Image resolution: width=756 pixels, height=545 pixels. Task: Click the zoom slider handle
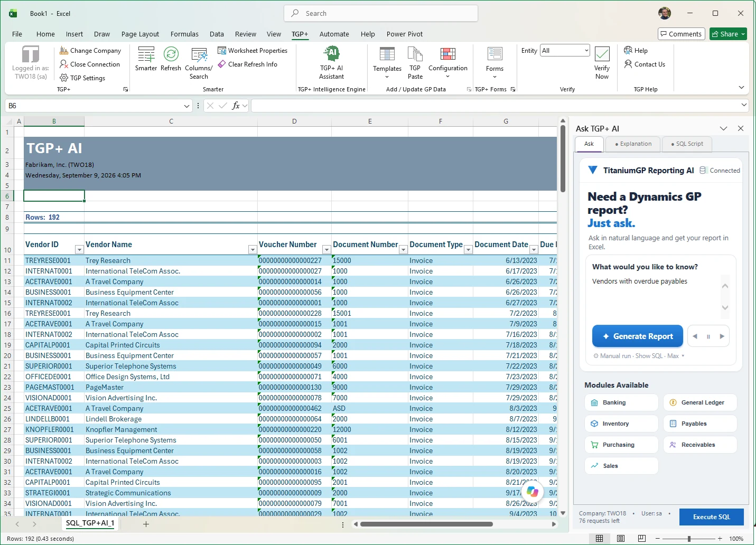click(x=689, y=539)
